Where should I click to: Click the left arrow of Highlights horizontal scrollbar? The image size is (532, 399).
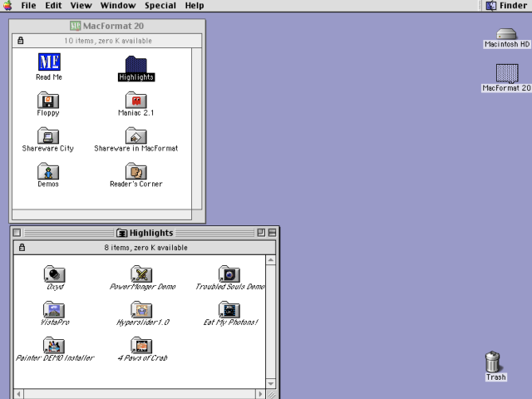pos(18,394)
